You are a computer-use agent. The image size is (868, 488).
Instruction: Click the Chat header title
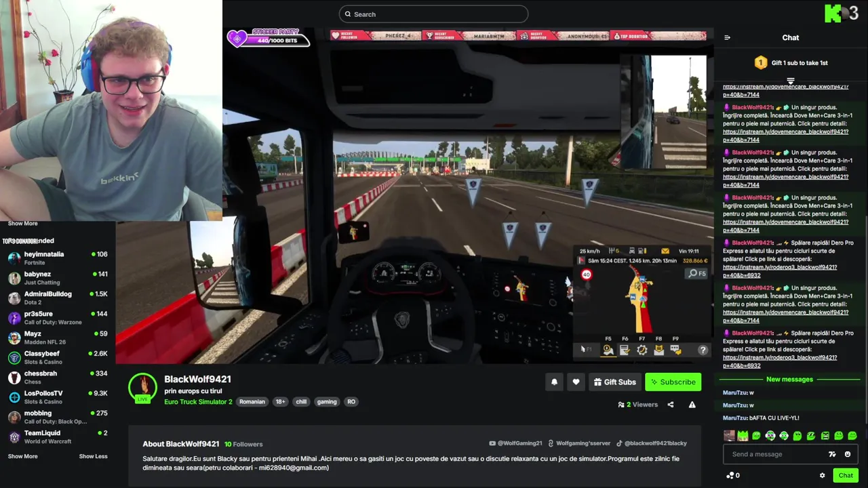[791, 38]
